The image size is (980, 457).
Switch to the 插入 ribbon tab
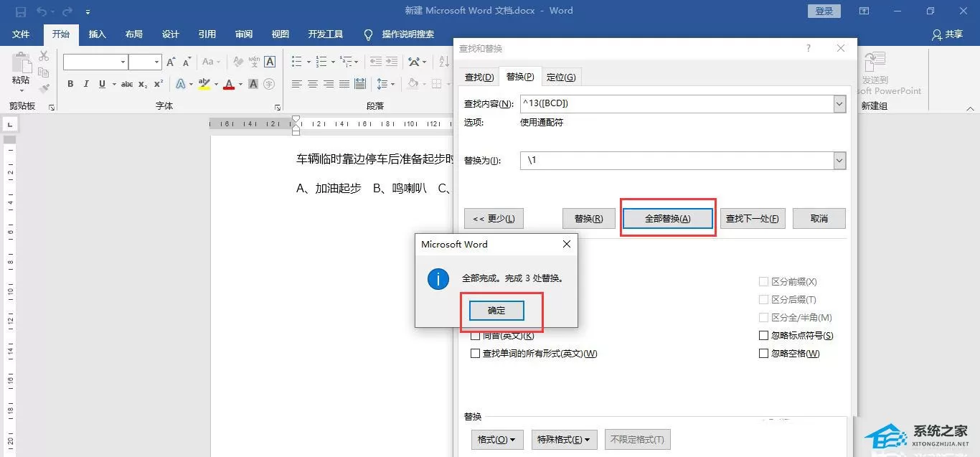pos(97,34)
